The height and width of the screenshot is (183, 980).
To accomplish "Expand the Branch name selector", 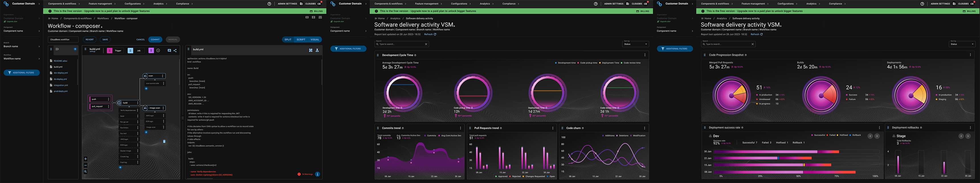I will pos(21,46).
